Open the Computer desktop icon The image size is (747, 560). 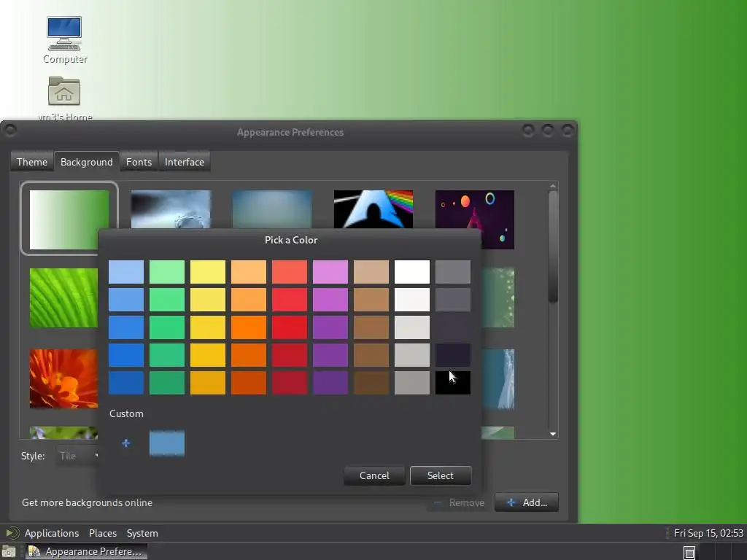pos(64,40)
